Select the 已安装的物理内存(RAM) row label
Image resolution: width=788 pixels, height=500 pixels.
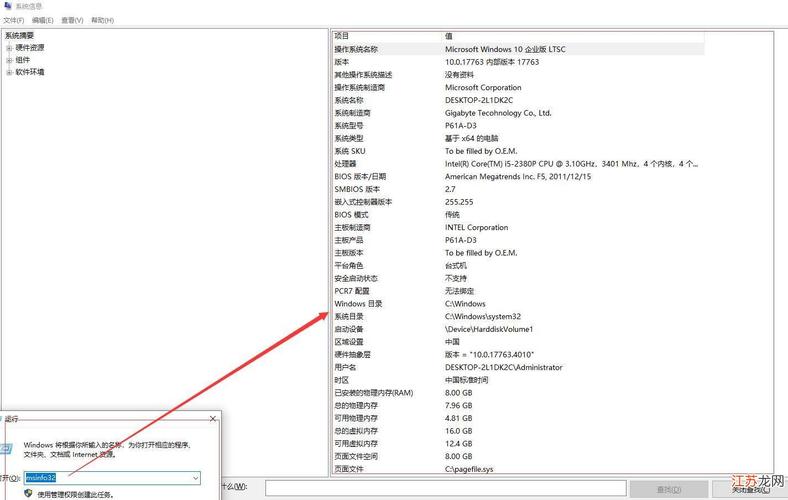[x=373, y=393]
